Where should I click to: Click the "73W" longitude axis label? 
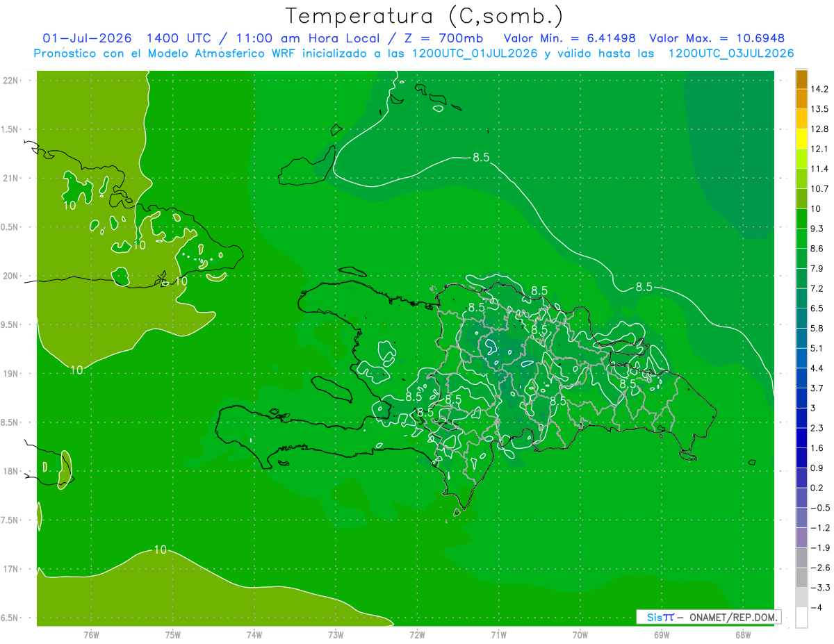336,634
